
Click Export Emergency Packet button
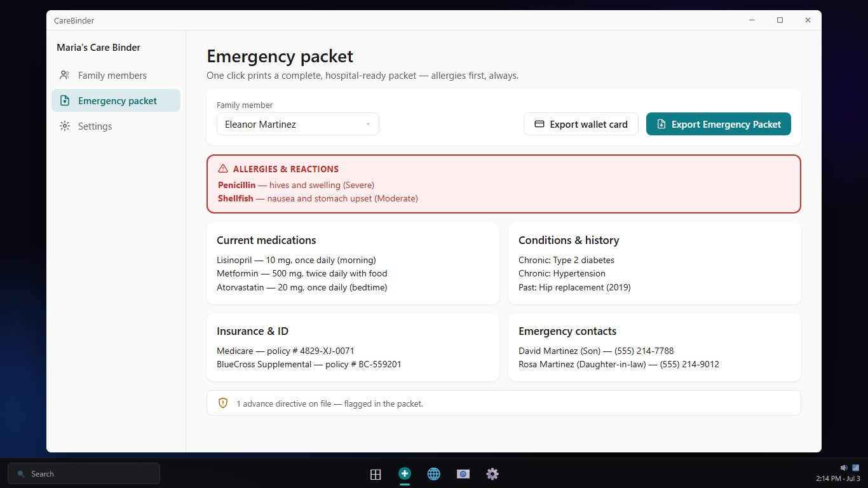718,124
